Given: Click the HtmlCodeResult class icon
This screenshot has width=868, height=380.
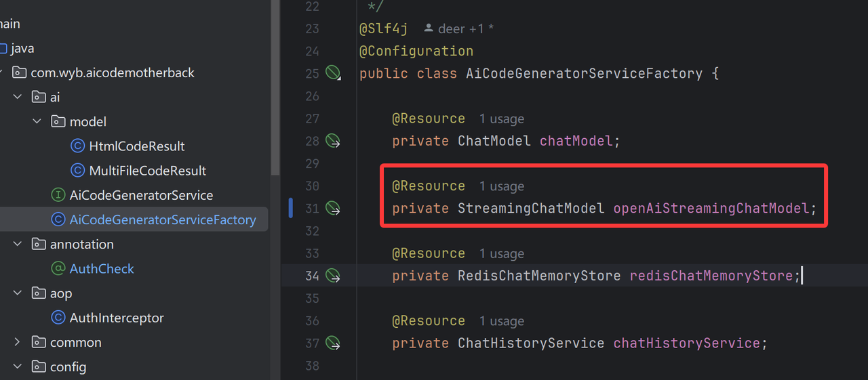Looking at the screenshot, I should (78, 146).
